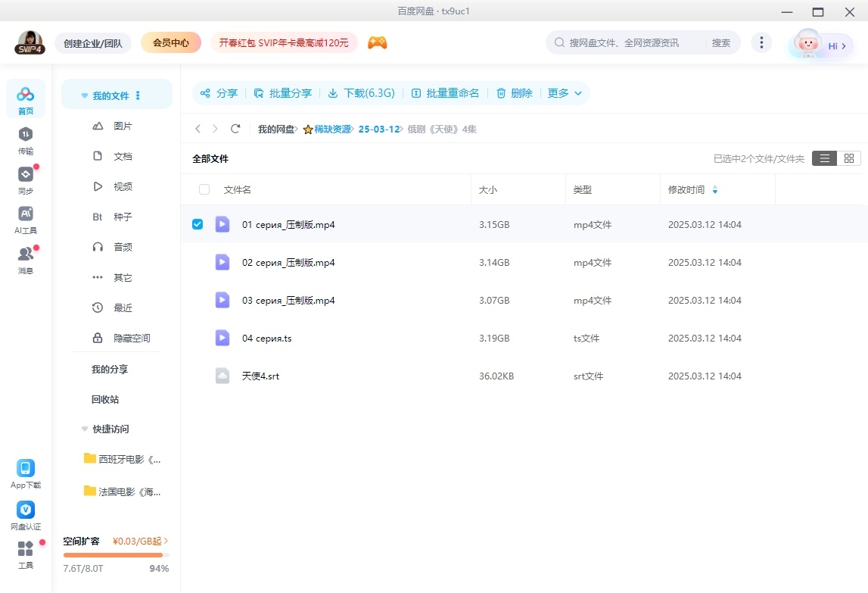Toggle the 修改时间 sort order arrows

click(x=714, y=189)
